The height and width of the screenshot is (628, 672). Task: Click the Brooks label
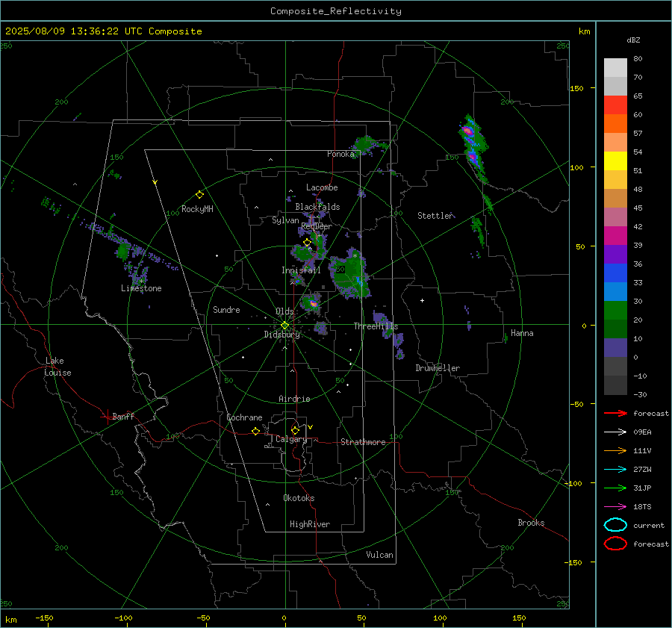point(531,523)
